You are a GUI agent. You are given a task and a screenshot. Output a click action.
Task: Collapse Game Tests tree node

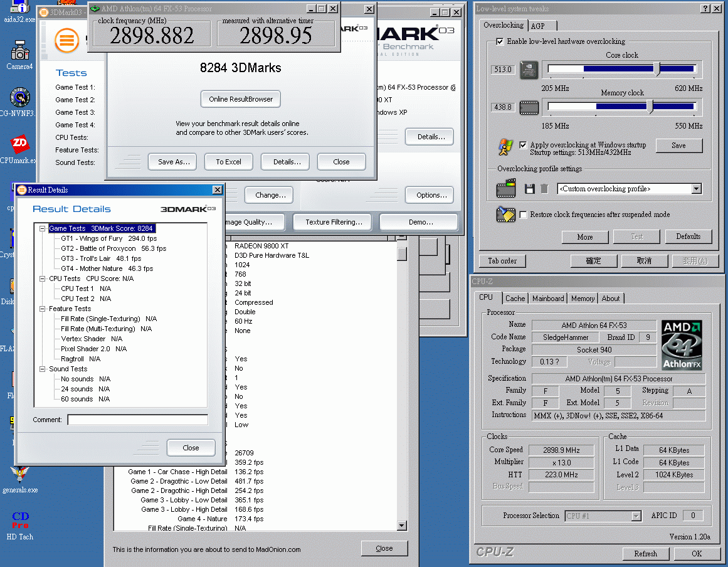[x=42, y=228]
